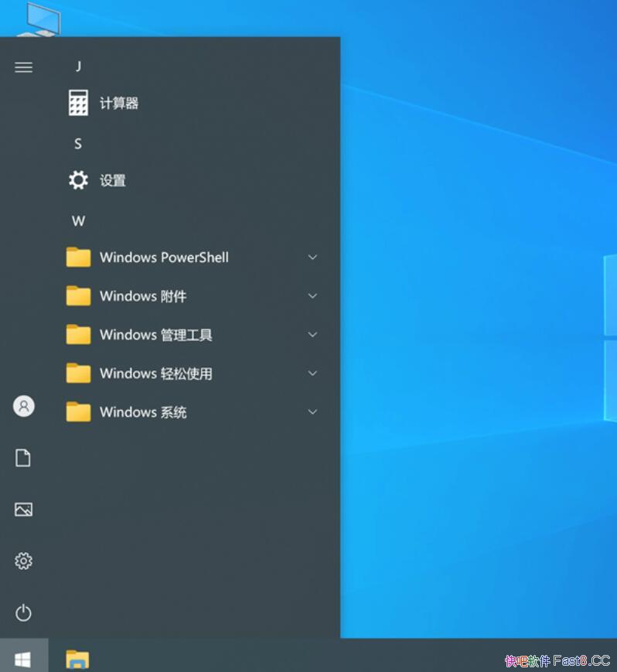Image resolution: width=617 pixels, height=672 pixels.
Task: Open Pictures from the Start sidebar
Action: pos(24,510)
